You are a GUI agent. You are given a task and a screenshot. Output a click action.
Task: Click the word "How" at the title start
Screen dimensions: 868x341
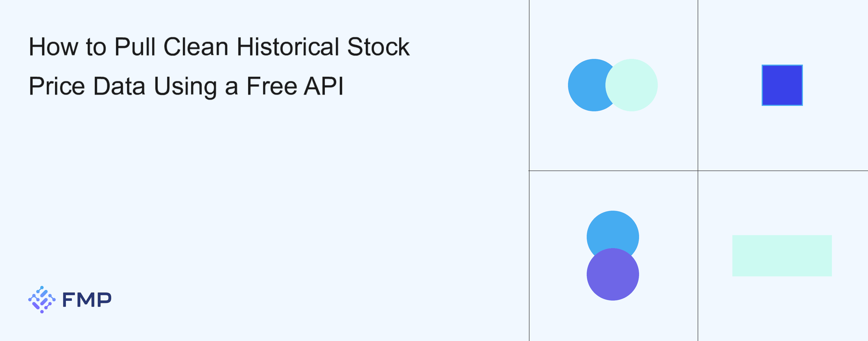click(x=53, y=46)
